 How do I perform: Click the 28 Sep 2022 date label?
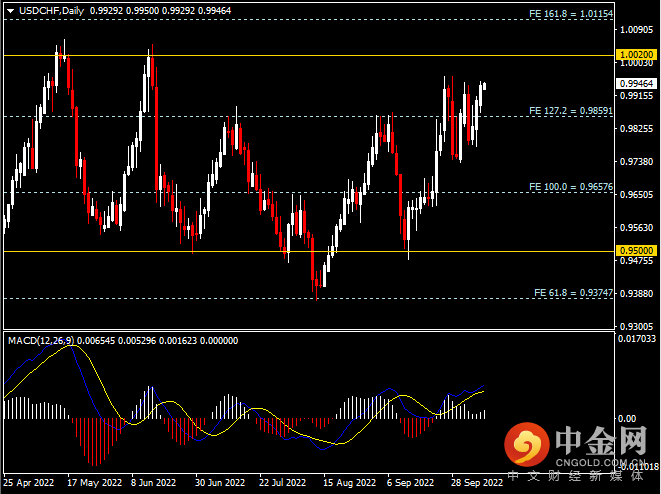[x=477, y=483]
